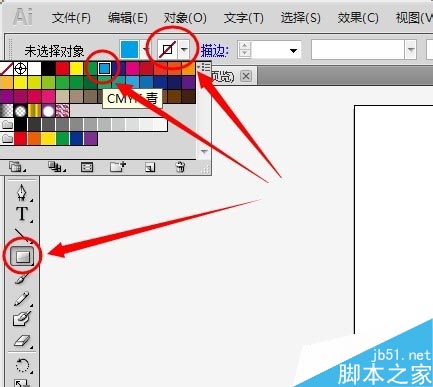Open the 选择(S) menu
The image size is (433, 387).
click(x=300, y=18)
